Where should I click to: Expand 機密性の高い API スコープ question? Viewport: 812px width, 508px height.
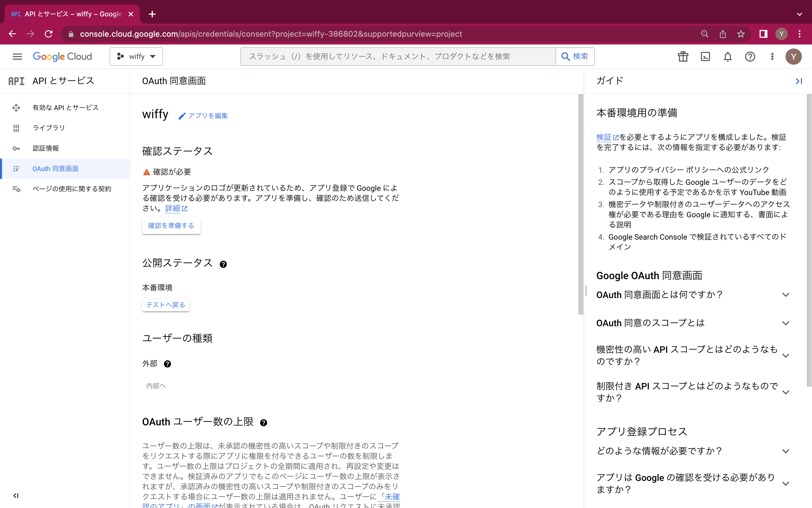pos(693,355)
